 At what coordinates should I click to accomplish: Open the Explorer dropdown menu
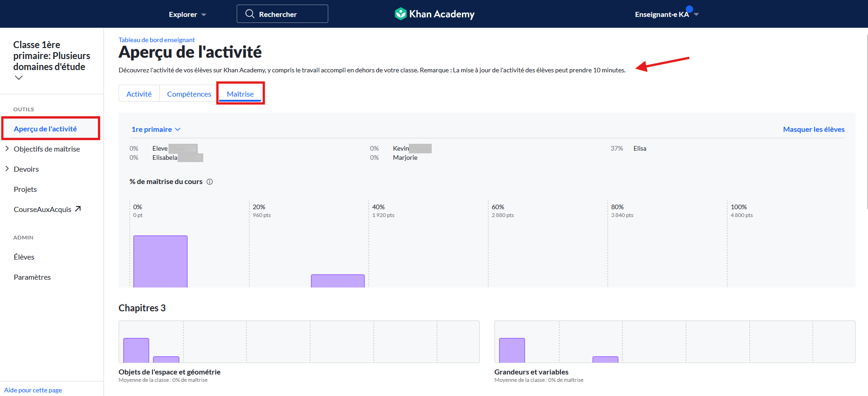pos(187,14)
